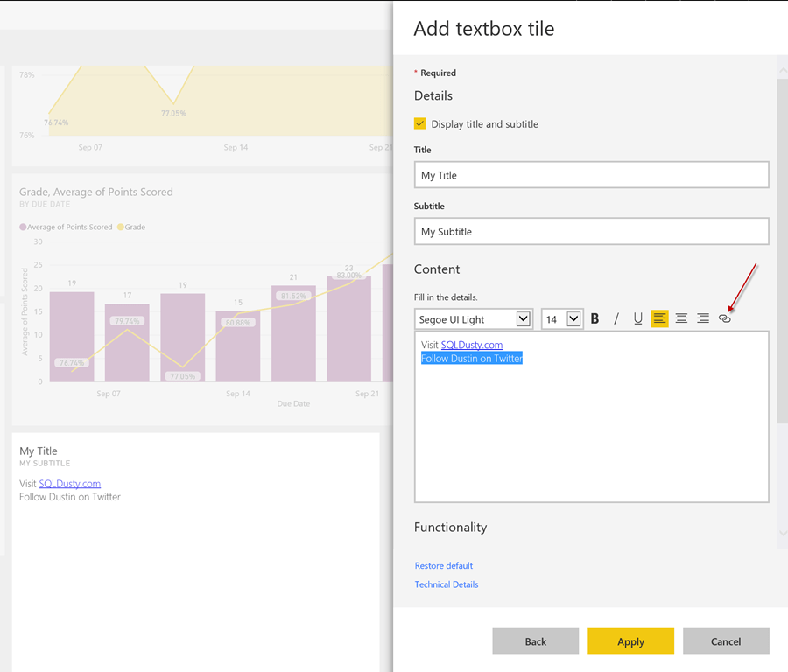Click inside the Title input field

[x=591, y=175]
